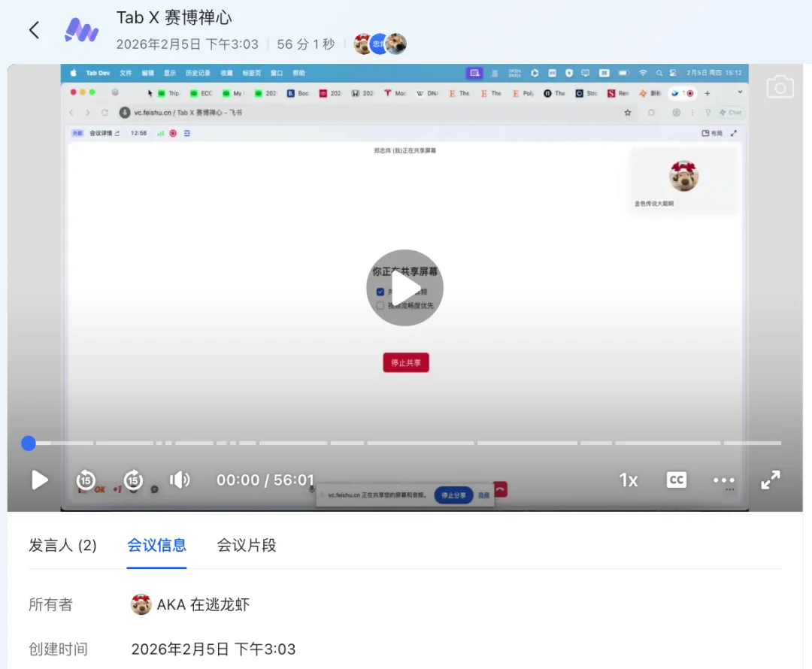This screenshot has width=812, height=669.
Task: Switch to the 会议片段 tab
Action: point(246,545)
